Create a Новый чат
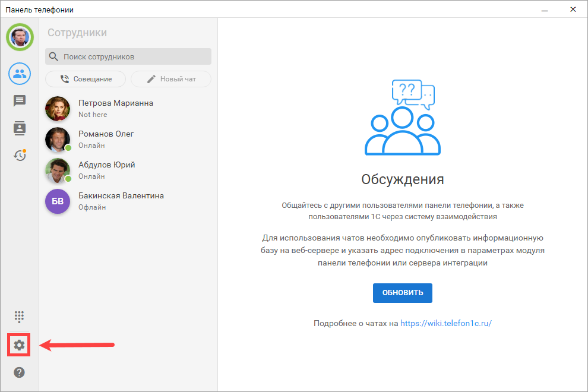This screenshot has width=588, height=392. point(171,79)
